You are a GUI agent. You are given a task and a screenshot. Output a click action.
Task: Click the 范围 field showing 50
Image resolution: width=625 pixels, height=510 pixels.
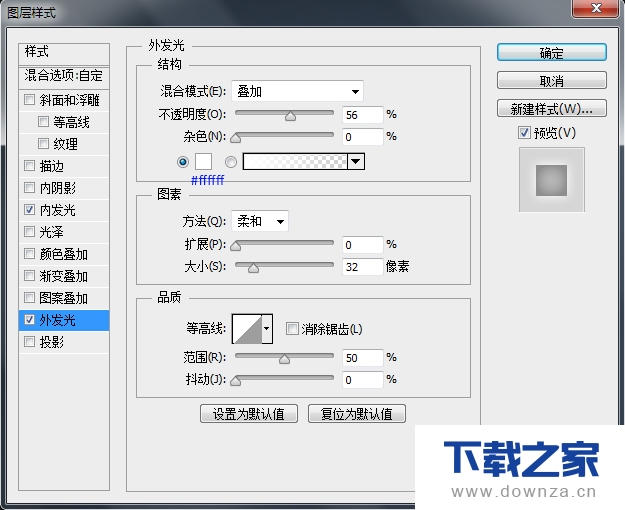pyautogui.click(x=363, y=358)
